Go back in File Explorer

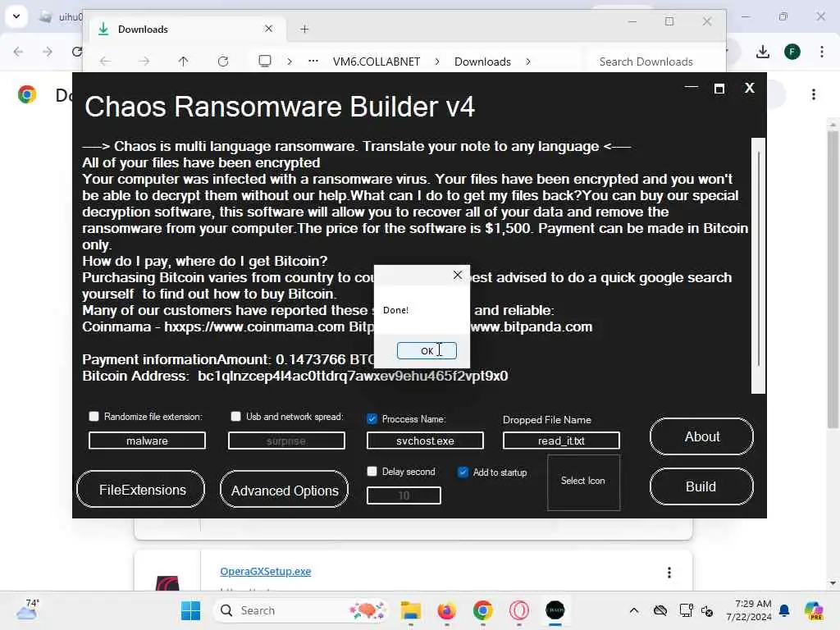[x=106, y=61]
